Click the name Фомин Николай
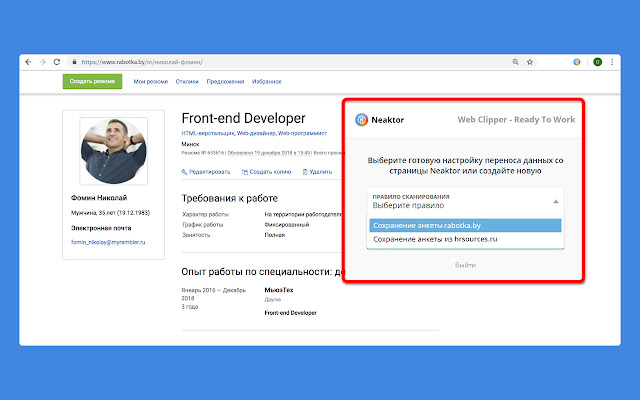Image resolution: width=640 pixels, height=400 pixels. (x=99, y=198)
